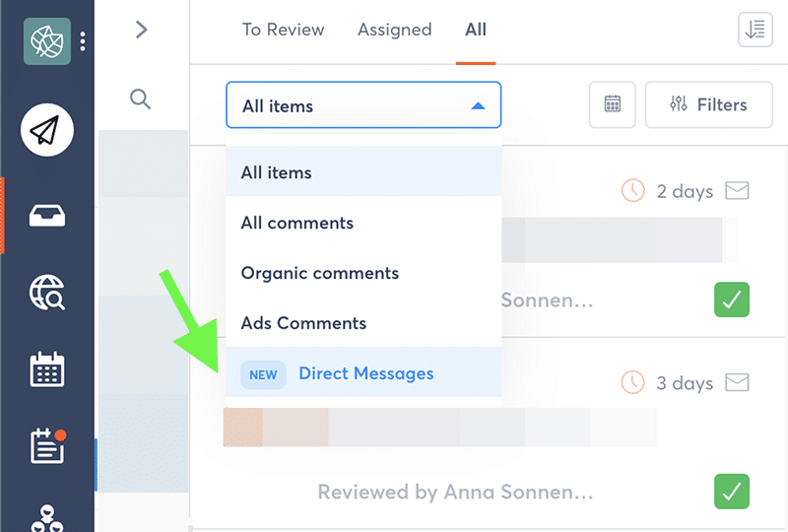Image resolution: width=788 pixels, height=532 pixels.
Task: Switch to the Assigned tab
Action: click(394, 30)
